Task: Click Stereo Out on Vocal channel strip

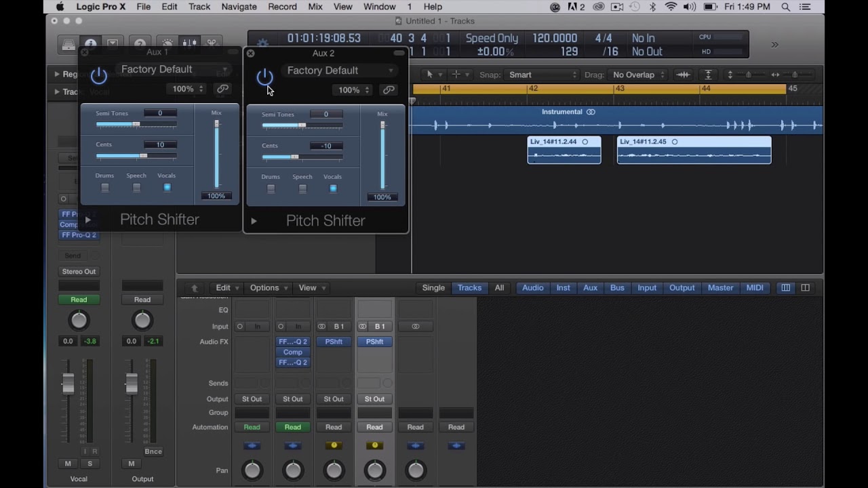Action: [x=79, y=272]
